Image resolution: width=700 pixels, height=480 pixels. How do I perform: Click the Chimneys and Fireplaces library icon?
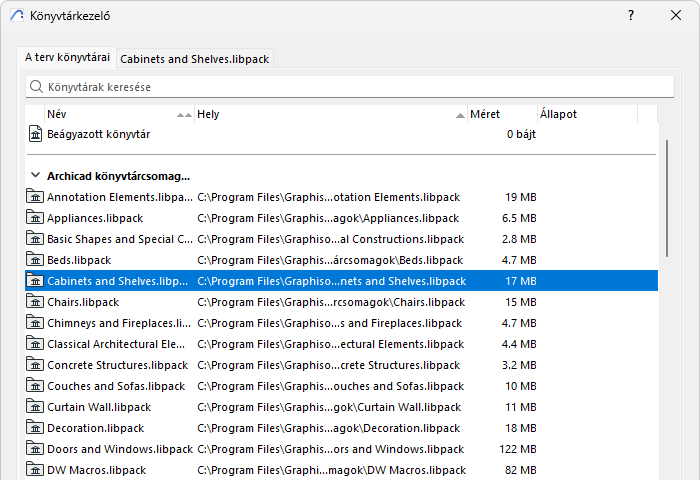pos(35,322)
